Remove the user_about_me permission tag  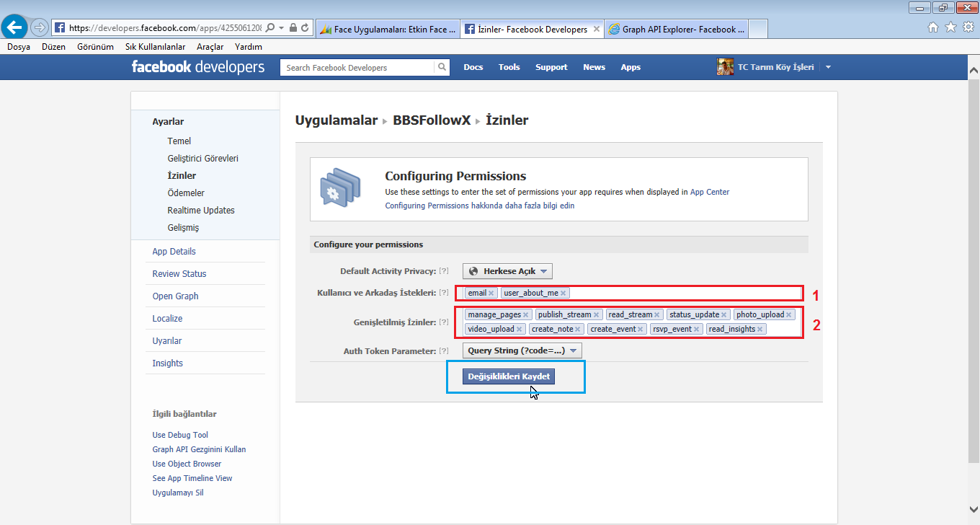[563, 293]
